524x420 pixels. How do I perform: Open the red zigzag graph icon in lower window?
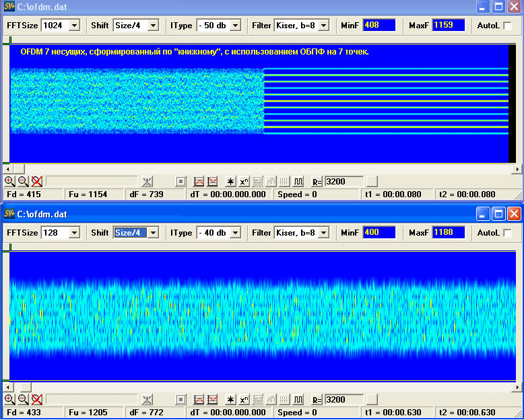tap(212, 399)
